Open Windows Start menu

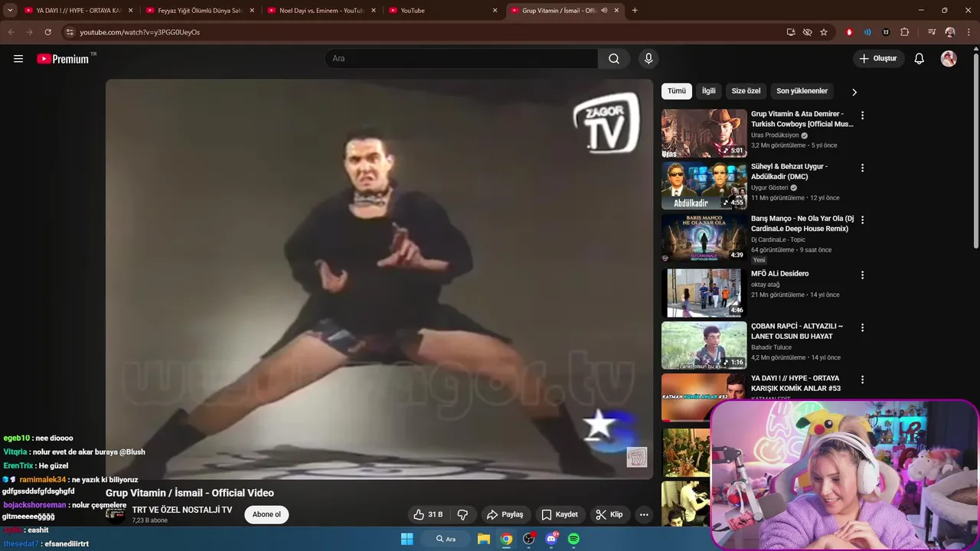coord(407,539)
